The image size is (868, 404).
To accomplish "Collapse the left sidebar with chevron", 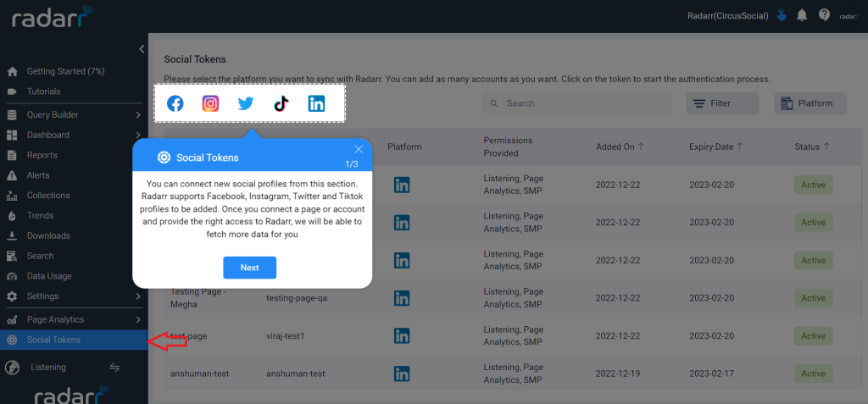I will point(142,49).
